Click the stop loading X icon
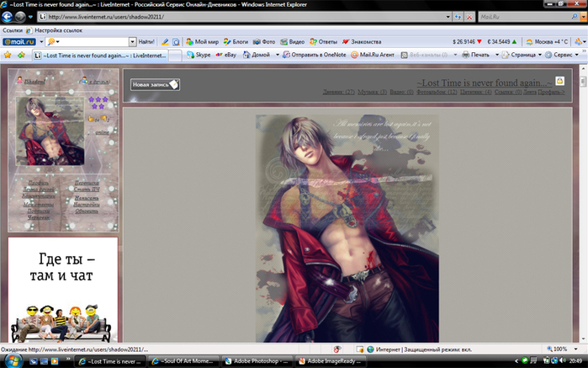Image resolution: width=588 pixels, height=368 pixels. coord(469,17)
